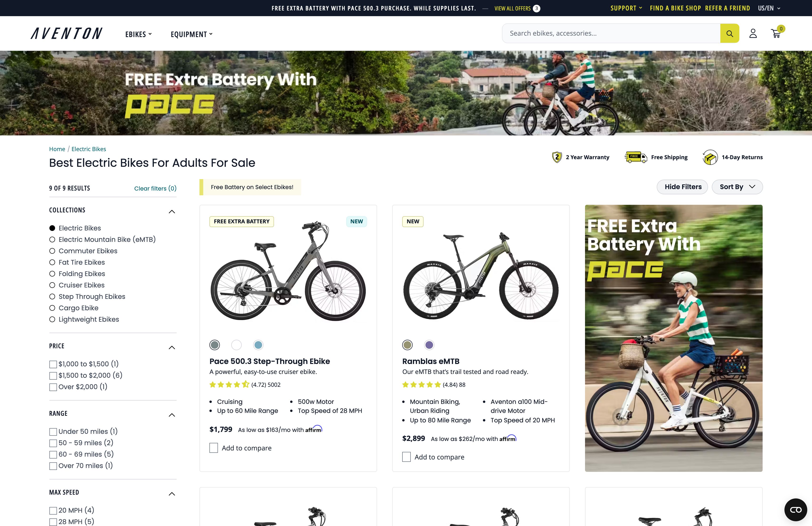Expand the EBIKES navigation menu
The height and width of the screenshot is (526, 812).
click(x=138, y=34)
